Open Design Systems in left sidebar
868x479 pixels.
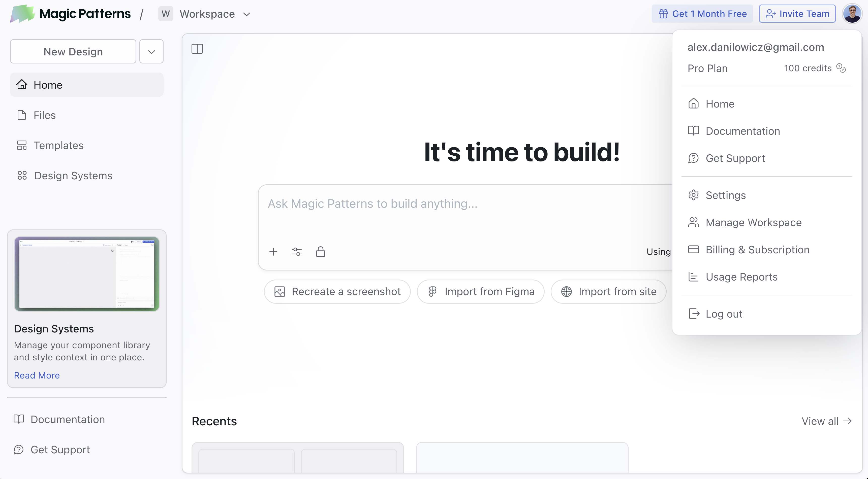73,175
